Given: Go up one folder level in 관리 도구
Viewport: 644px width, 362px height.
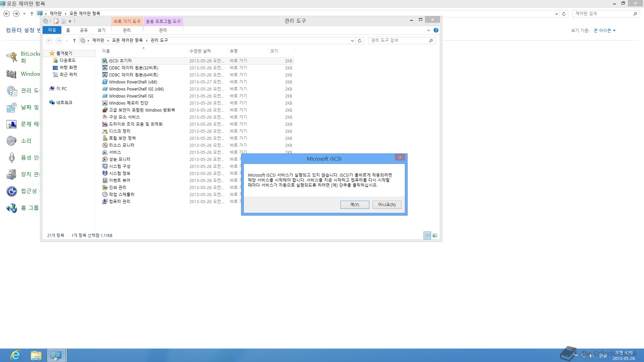Looking at the screenshot, I should (x=74, y=41).
